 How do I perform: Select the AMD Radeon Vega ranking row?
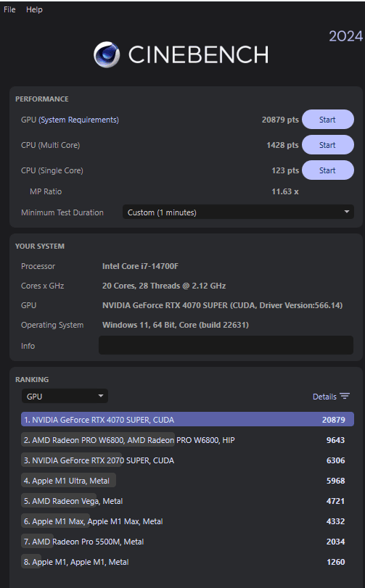tap(187, 500)
